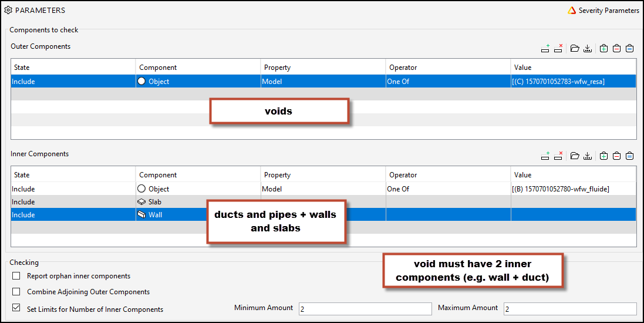Open filter file for Inner Components
Image resolution: width=644 pixels, height=323 pixels.
click(x=575, y=156)
